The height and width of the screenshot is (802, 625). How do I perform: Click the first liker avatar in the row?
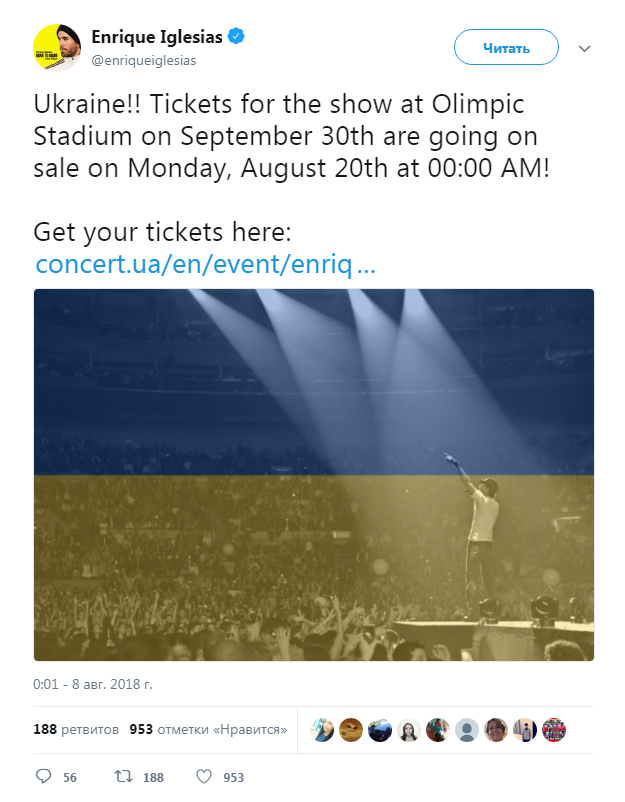(x=321, y=730)
